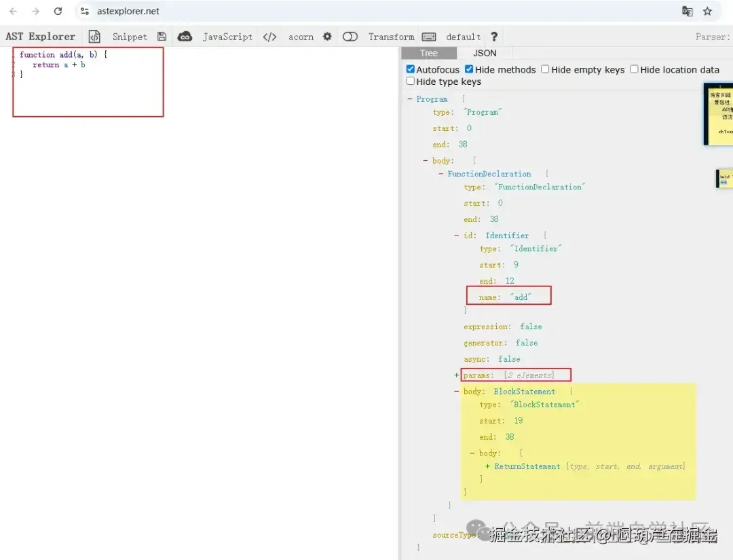Click the FunctionDeclaration node label
The width and height of the screenshot is (733, 560).
pos(489,174)
